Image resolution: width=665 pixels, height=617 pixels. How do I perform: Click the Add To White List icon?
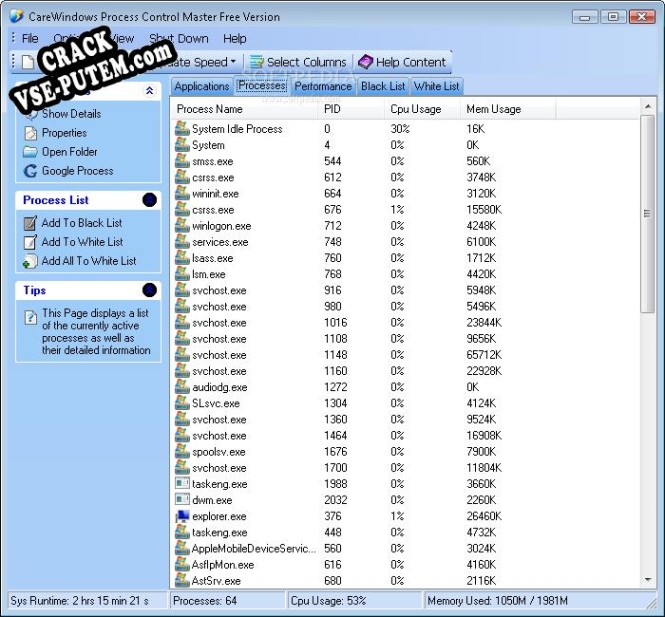pos(30,242)
